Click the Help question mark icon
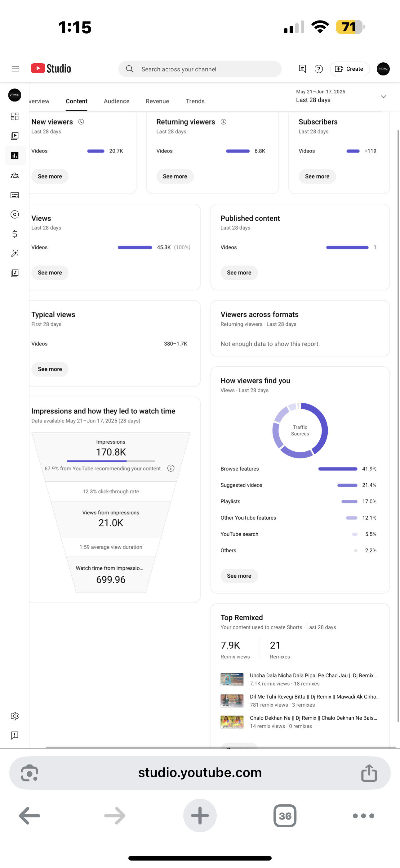Screen dimensions: 400x868 (318, 69)
